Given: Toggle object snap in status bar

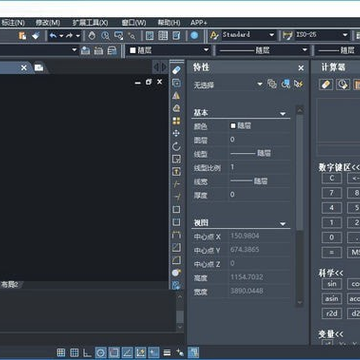Looking at the screenshot, I should point(114,352).
